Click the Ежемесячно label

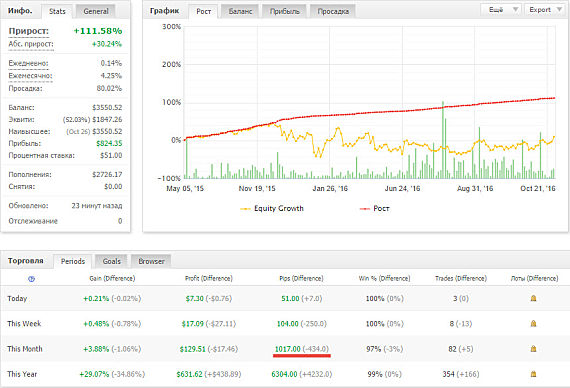31,76
